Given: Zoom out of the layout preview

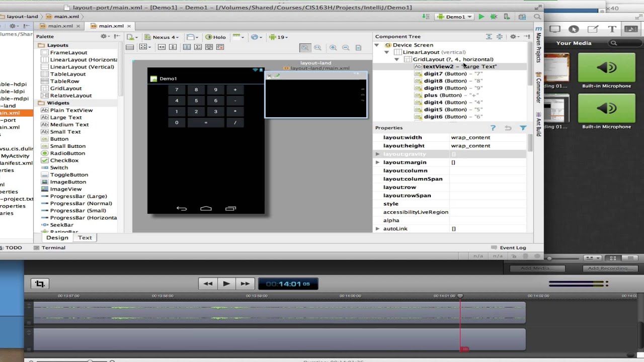Looking at the screenshot, I should pyautogui.click(x=346, y=47).
